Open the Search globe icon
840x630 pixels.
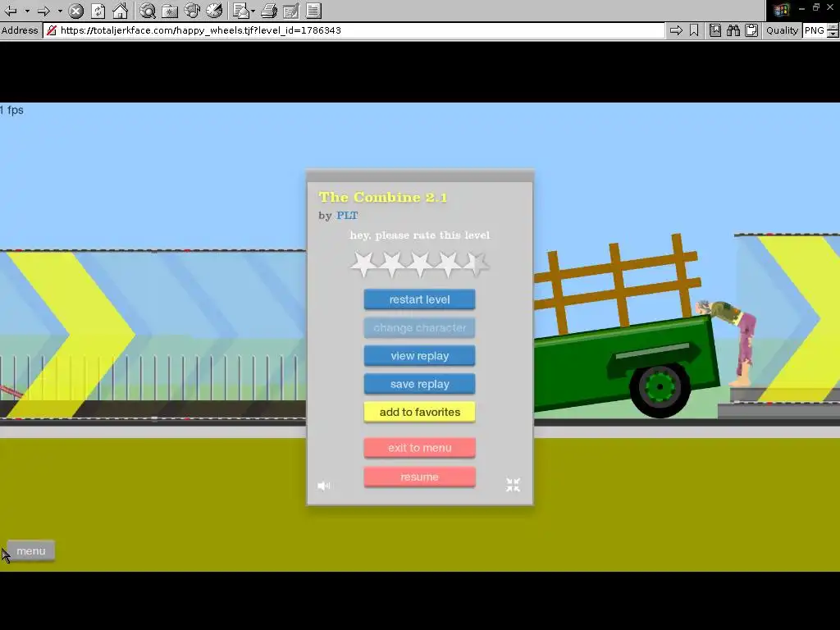148,11
